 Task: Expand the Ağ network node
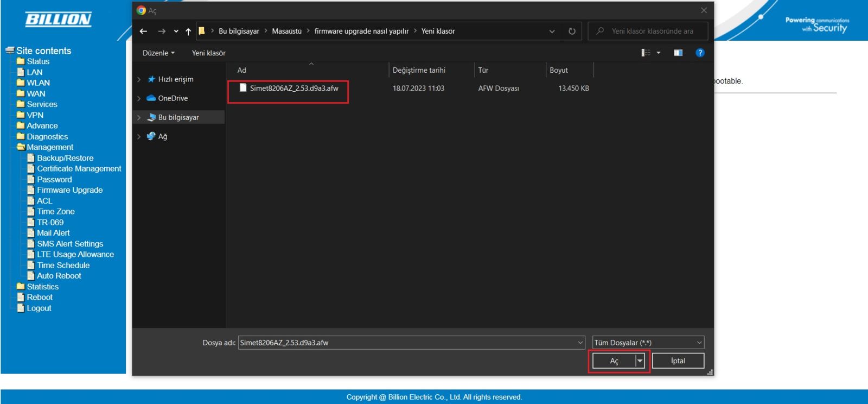tap(139, 137)
